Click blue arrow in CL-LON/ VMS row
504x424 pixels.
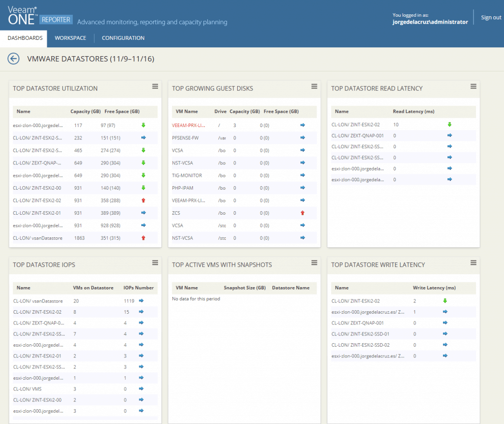tap(141, 389)
